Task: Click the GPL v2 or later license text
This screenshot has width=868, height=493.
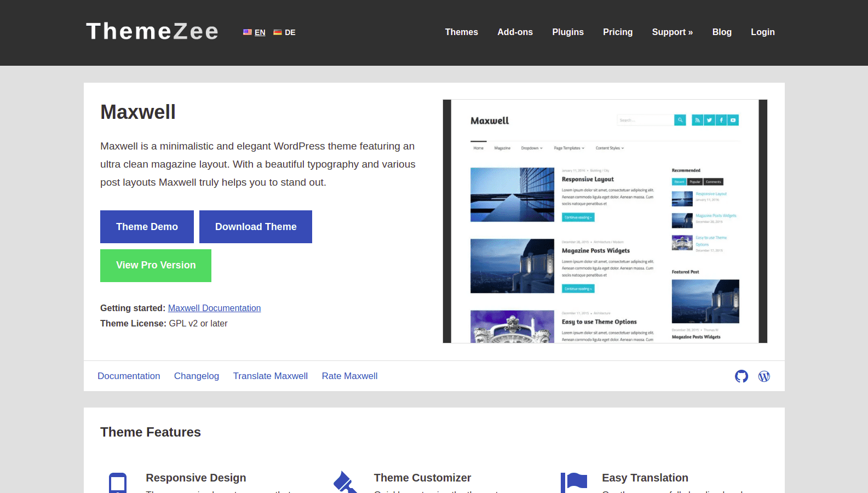Action: coord(198,324)
